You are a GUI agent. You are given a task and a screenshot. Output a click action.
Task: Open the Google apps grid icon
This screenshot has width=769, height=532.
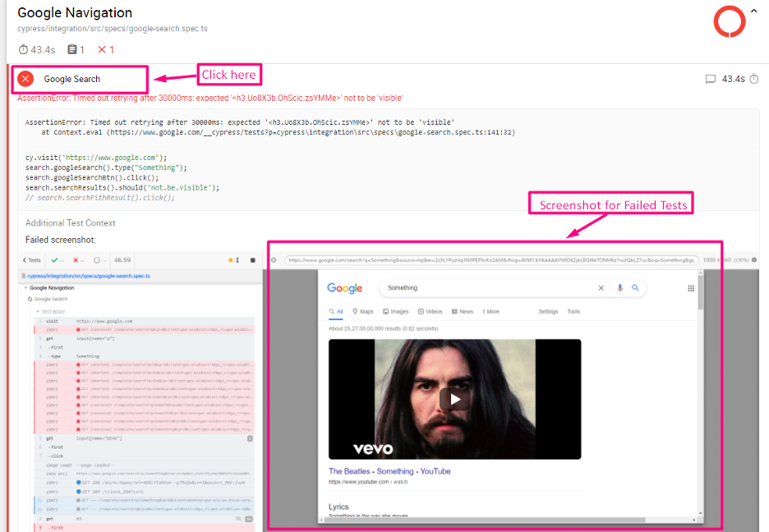[691, 289]
